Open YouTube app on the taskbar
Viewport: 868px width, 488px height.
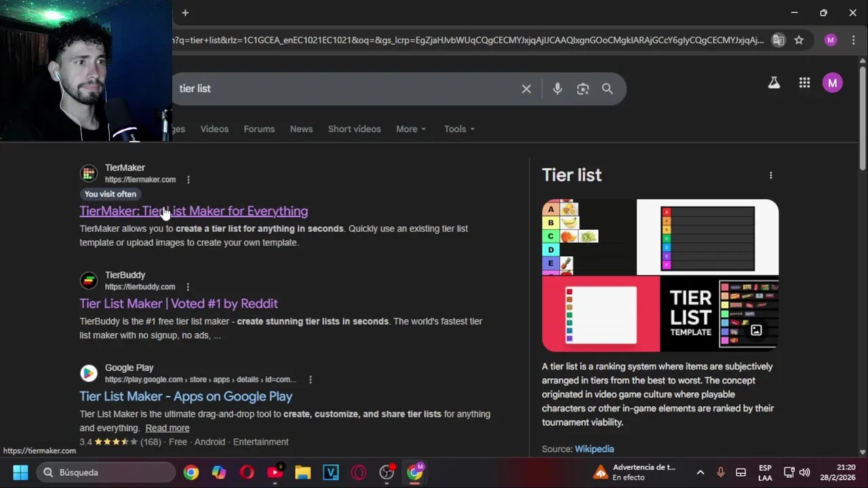275,472
